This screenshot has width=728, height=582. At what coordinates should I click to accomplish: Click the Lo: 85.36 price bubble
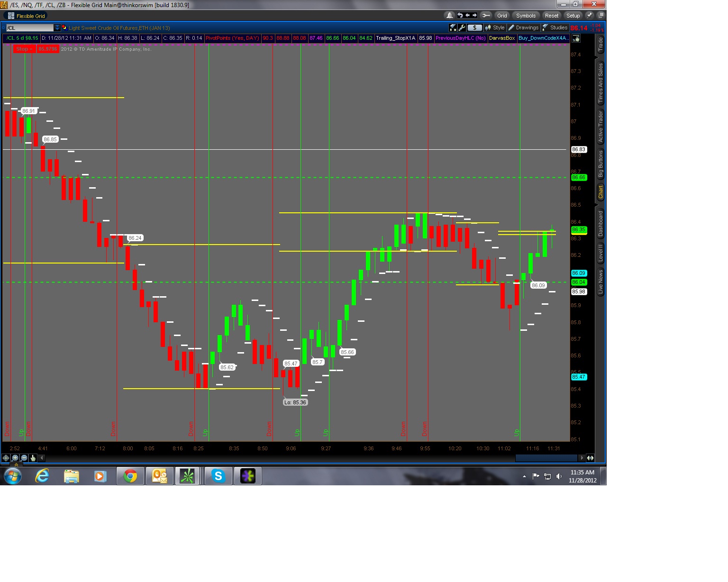pyautogui.click(x=295, y=402)
